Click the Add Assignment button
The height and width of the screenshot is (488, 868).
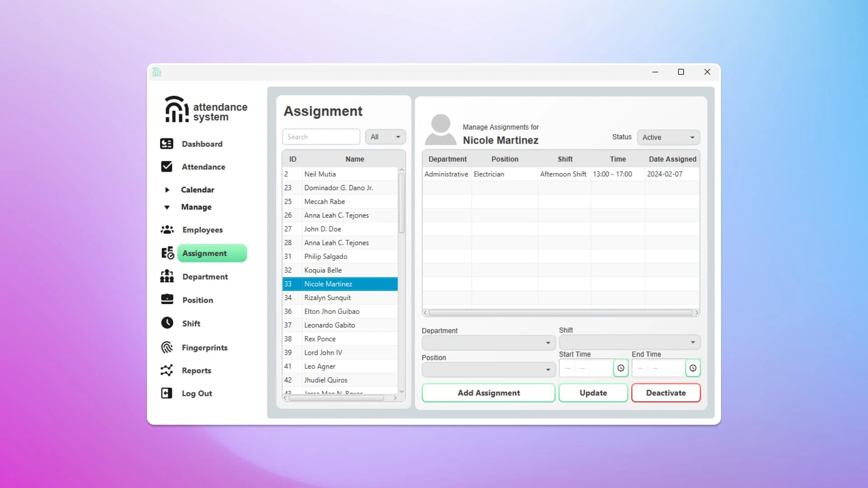(x=488, y=393)
